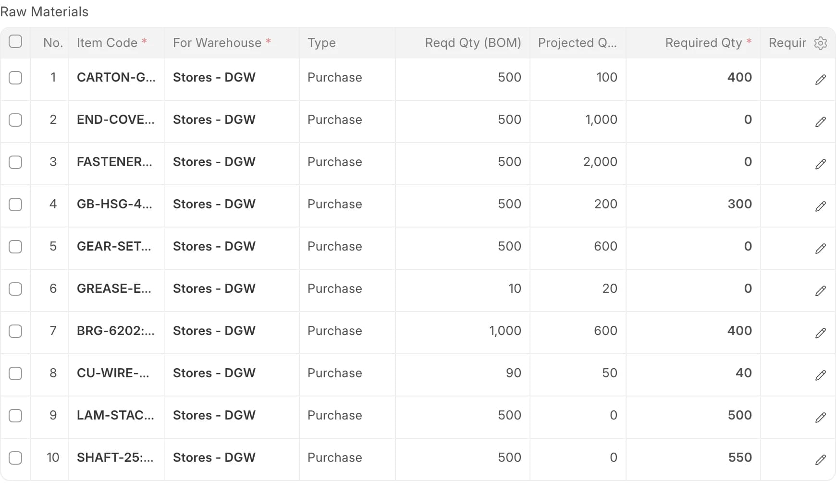
Task: Click edit pencil on GB-HSG-4 row
Action: [x=821, y=206]
